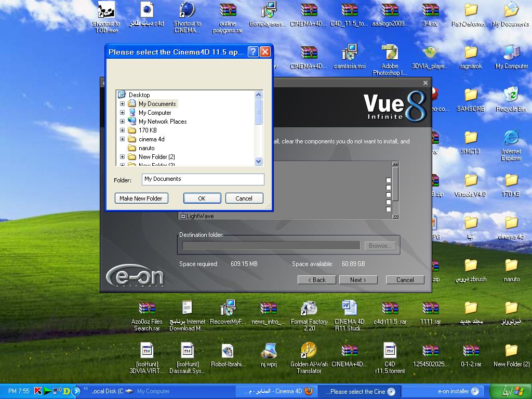This screenshot has height=399, width=532.
Task: Expand My Computer node in folder tree
Action: pyautogui.click(x=122, y=112)
